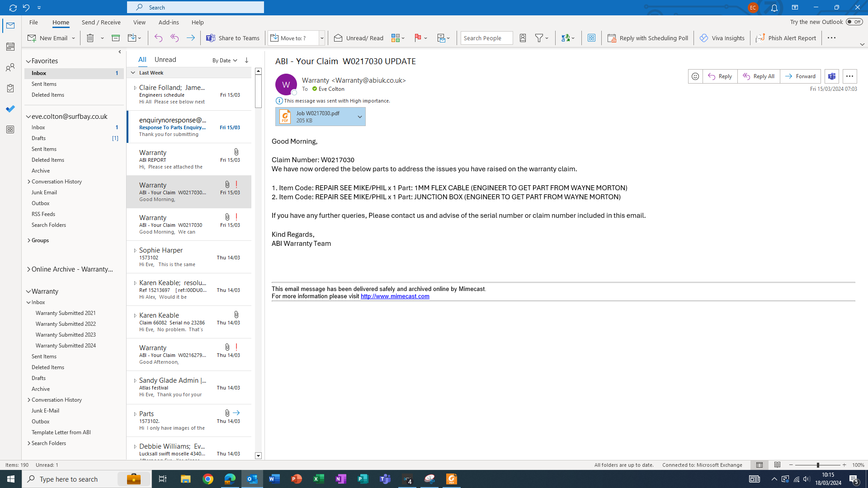Screen dimensions: 868x488
Task: Open the By Date sort dropdown
Action: click(x=225, y=61)
